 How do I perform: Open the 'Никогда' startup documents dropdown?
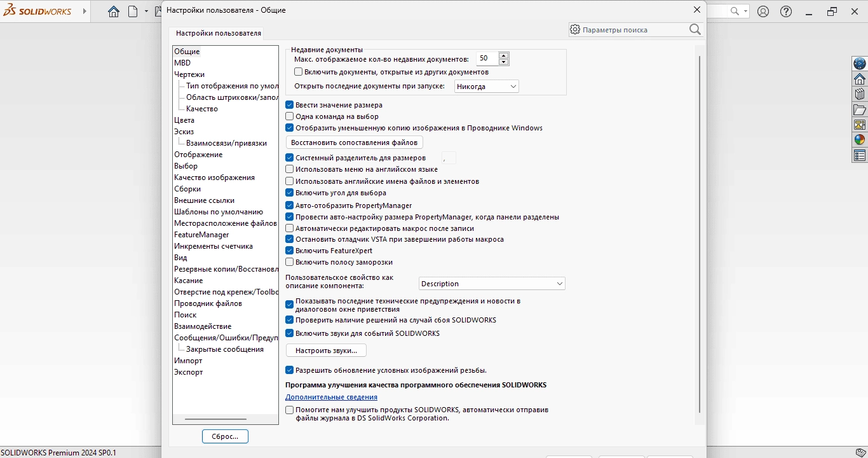click(487, 86)
